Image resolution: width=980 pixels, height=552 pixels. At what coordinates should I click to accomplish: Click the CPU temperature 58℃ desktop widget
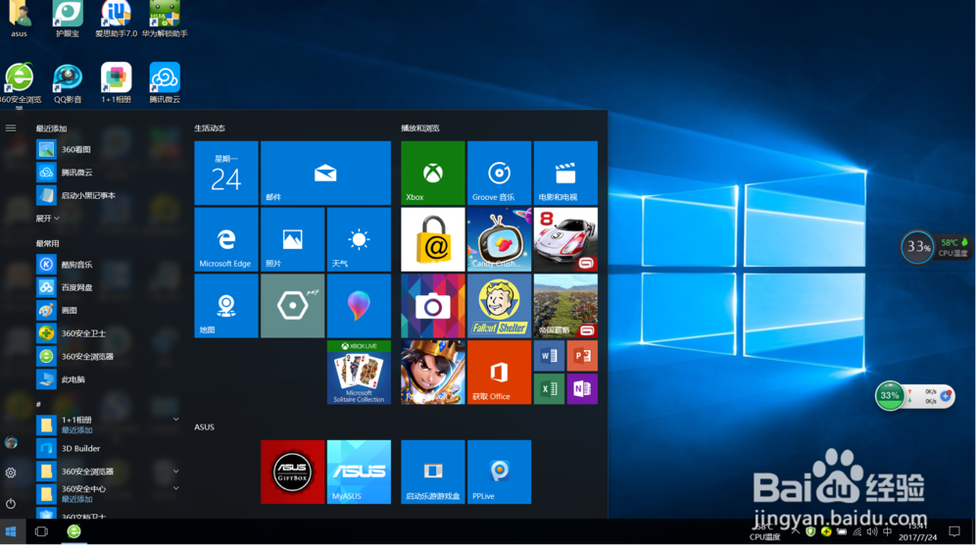[x=955, y=248]
